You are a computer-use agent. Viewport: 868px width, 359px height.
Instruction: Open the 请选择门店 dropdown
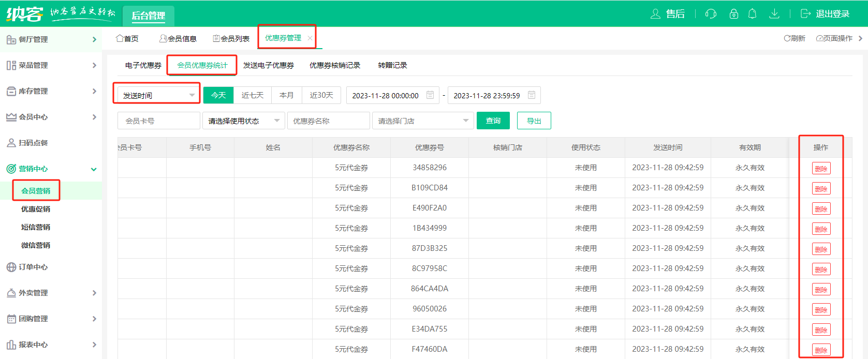click(422, 121)
